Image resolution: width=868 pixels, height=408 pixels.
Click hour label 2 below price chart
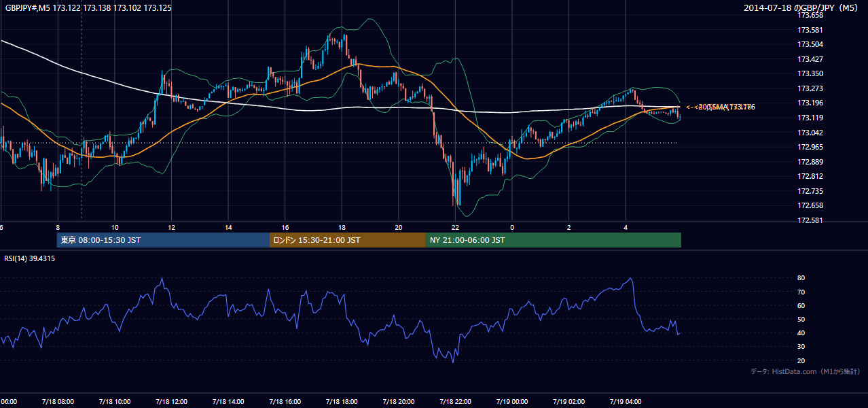click(x=569, y=227)
